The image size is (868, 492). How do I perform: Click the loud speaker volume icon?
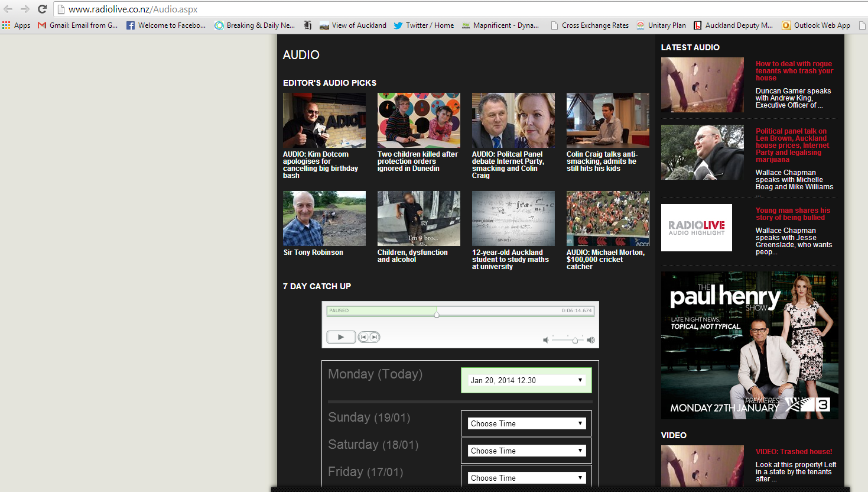click(590, 340)
